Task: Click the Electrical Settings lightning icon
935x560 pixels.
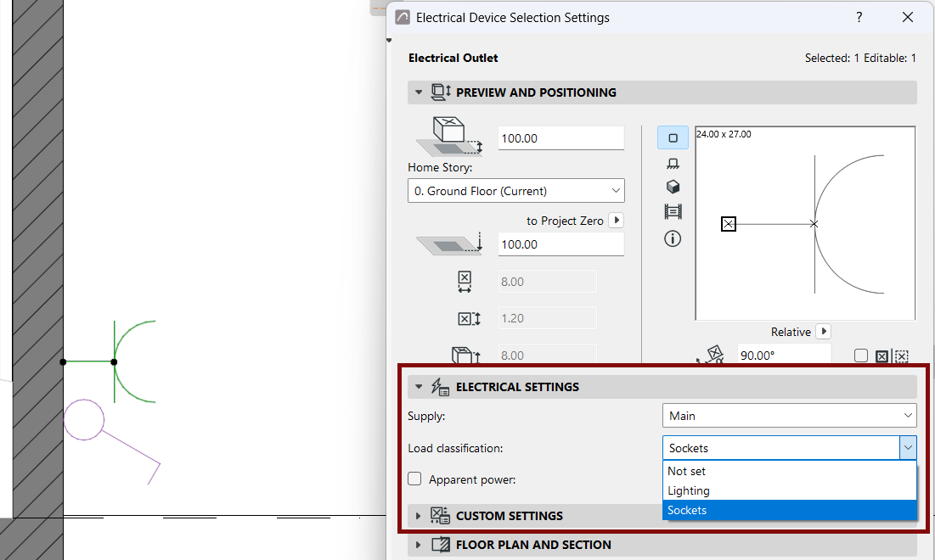Action: pos(440,387)
